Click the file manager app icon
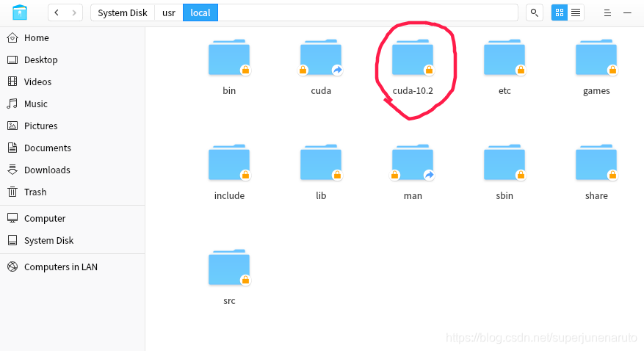Screen dimensions: 644x351 20,12
